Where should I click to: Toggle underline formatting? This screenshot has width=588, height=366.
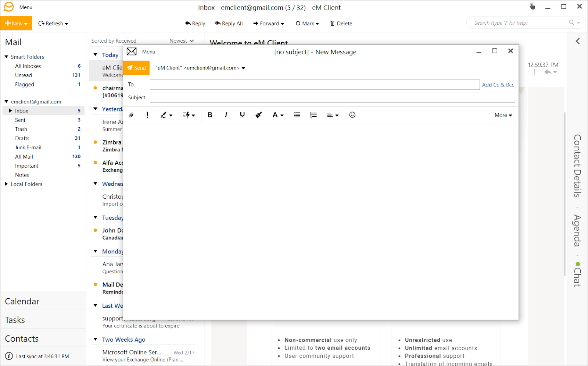[242, 115]
